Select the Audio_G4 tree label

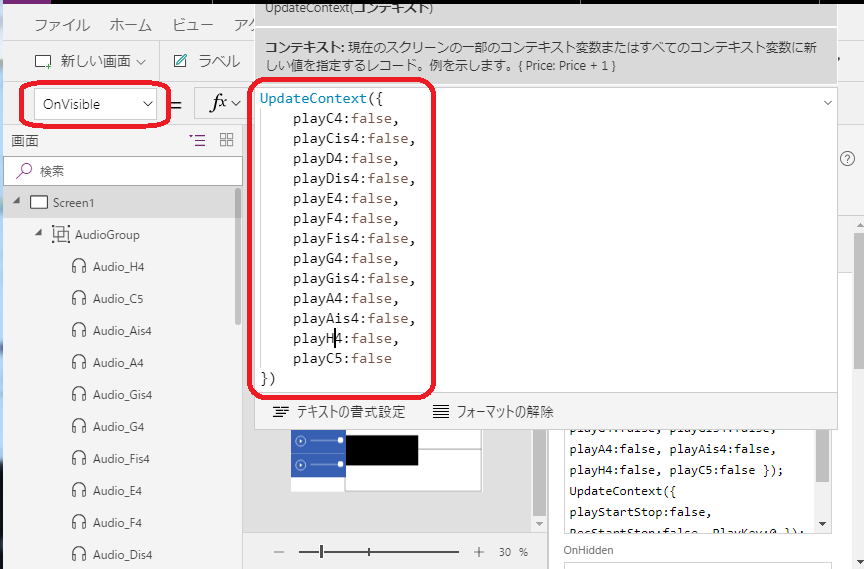pyautogui.click(x=118, y=427)
